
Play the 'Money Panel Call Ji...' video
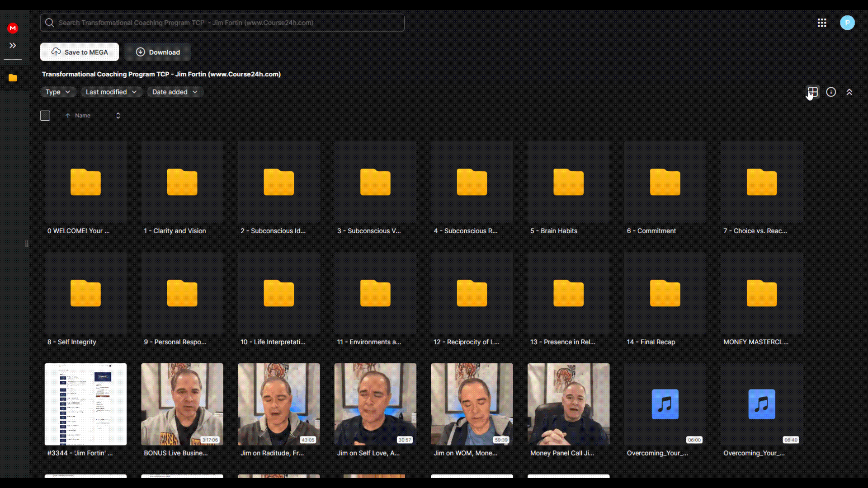(x=569, y=404)
